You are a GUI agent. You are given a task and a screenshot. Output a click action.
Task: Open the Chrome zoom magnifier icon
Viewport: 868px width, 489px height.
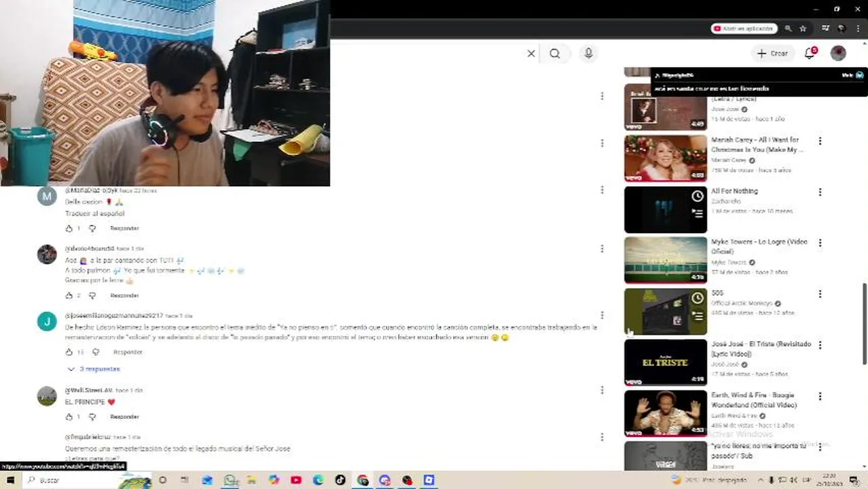coord(788,29)
